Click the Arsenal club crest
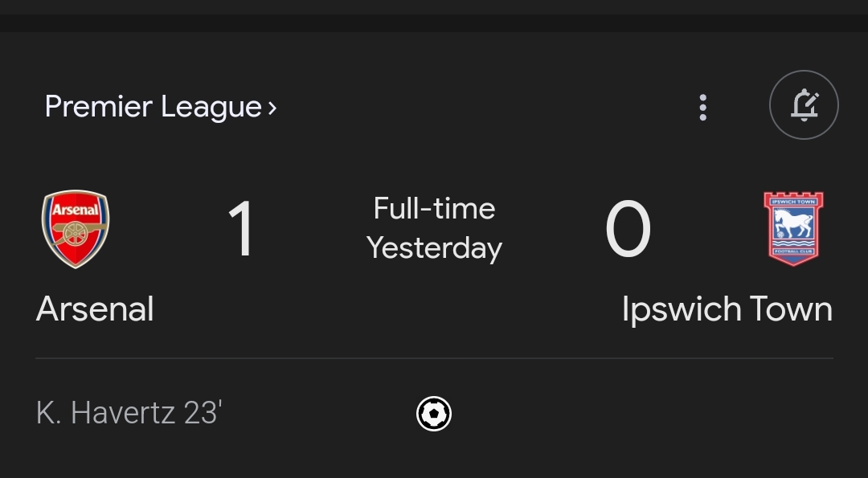The image size is (868, 478). tap(76, 229)
